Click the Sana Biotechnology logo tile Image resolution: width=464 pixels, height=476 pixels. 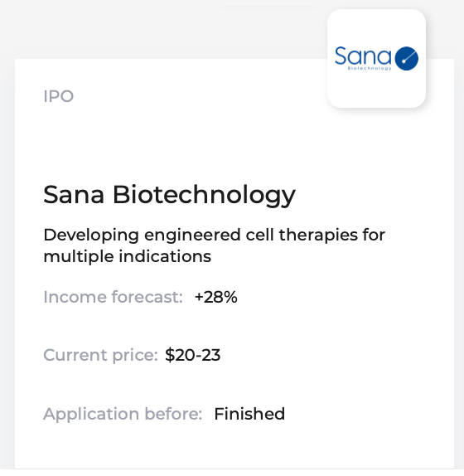point(376,58)
